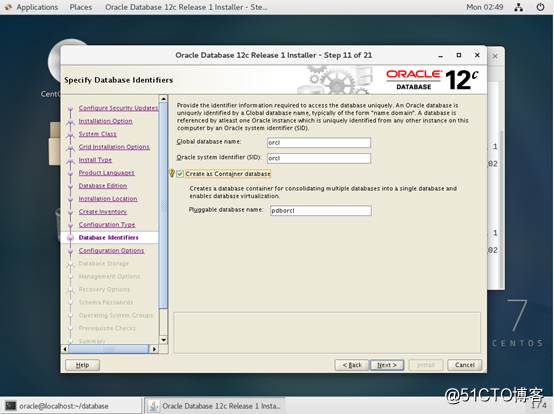
Task: Go to the Product Languages step
Action: pos(106,173)
